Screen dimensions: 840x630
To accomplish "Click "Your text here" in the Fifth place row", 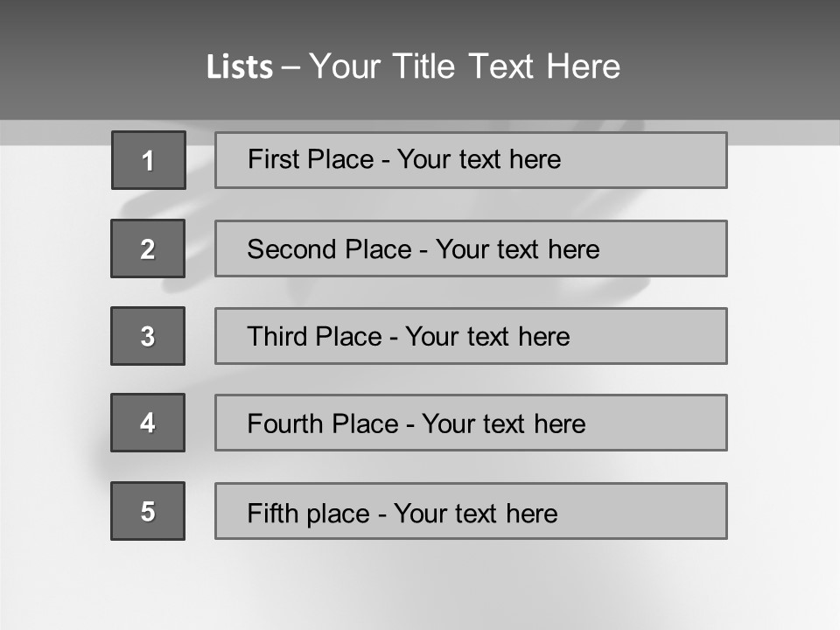I will [x=476, y=514].
